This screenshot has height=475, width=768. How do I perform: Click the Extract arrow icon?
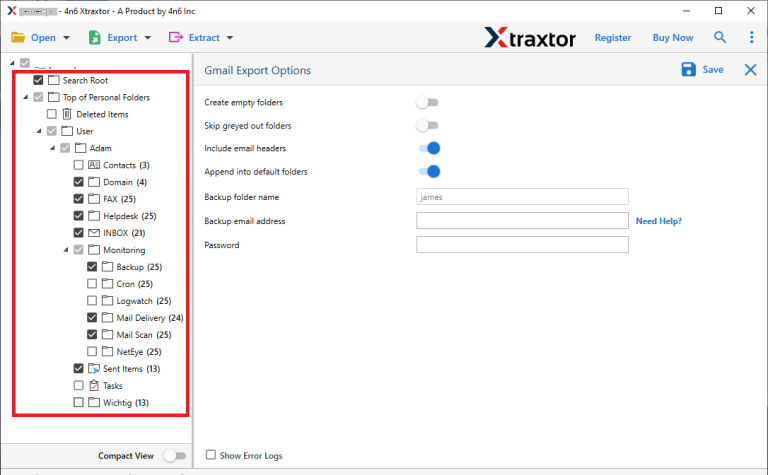tap(175, 37)
